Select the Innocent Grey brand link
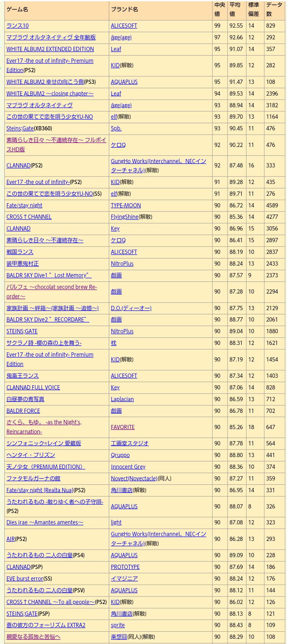The width and height of the screenshot is (287, 644). 128,467
